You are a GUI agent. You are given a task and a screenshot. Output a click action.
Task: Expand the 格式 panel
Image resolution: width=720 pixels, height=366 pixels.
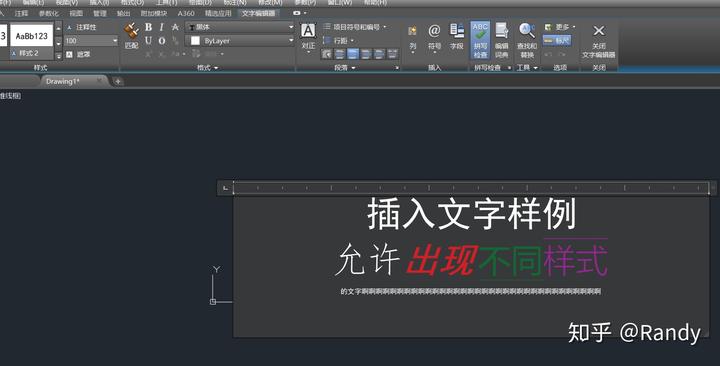[208, 68]
